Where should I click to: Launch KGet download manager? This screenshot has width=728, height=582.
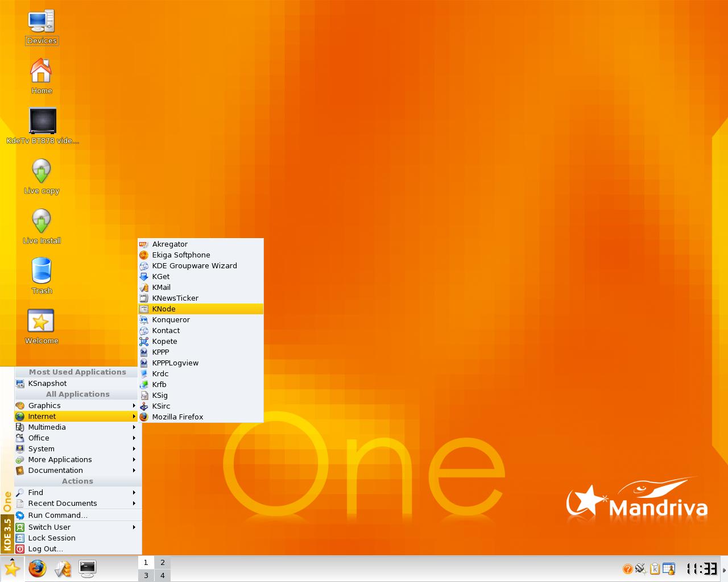coord(201,276)
